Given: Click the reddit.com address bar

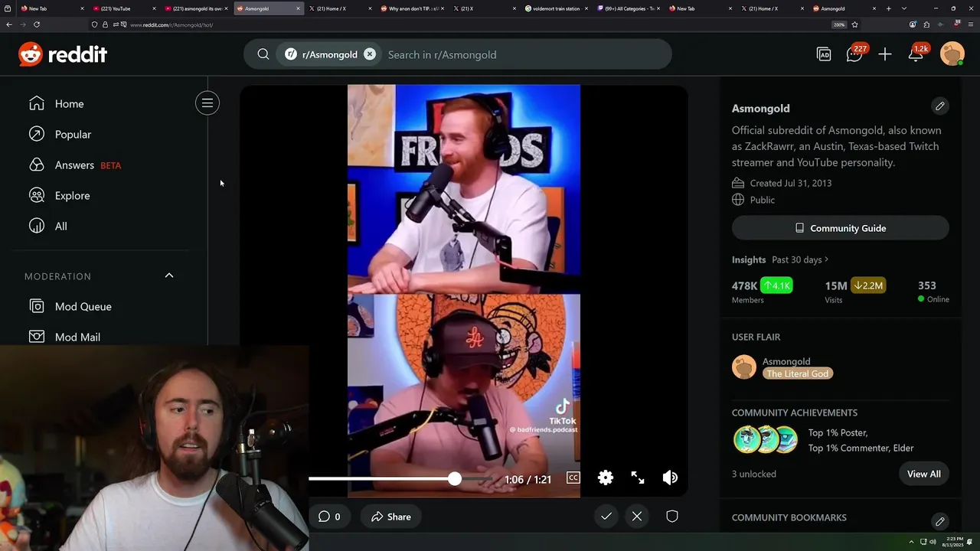Looking at the screenshot, I should [x=459, y=24].
